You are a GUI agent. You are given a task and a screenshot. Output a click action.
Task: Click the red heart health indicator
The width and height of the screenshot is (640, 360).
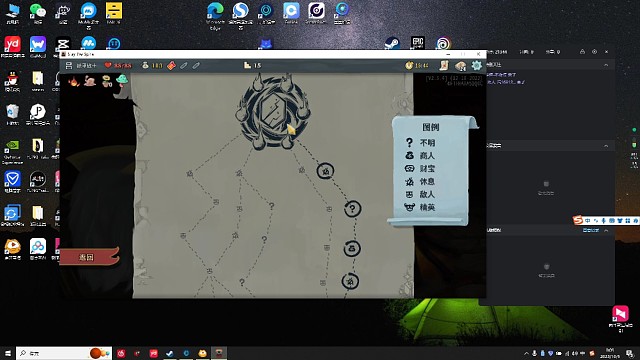point(108,65)
